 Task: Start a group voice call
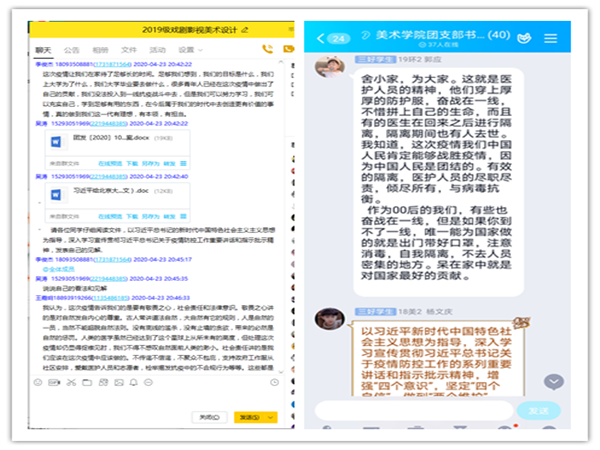coord(267,48)
